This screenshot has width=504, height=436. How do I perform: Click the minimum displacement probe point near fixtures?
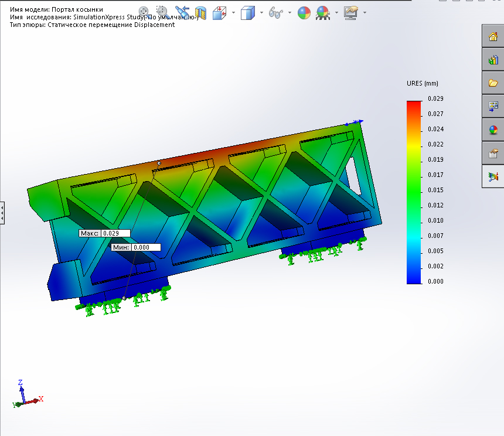coord(124,298)
